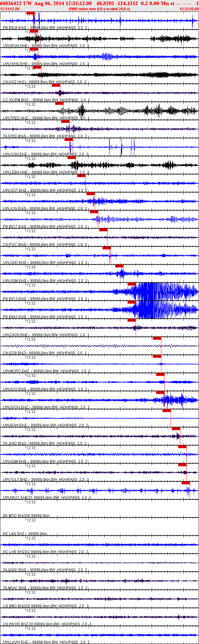Click the UW NN21 EHZ 01 station label
This screenshot has height=644, width=199.
(x=18, y=497)
